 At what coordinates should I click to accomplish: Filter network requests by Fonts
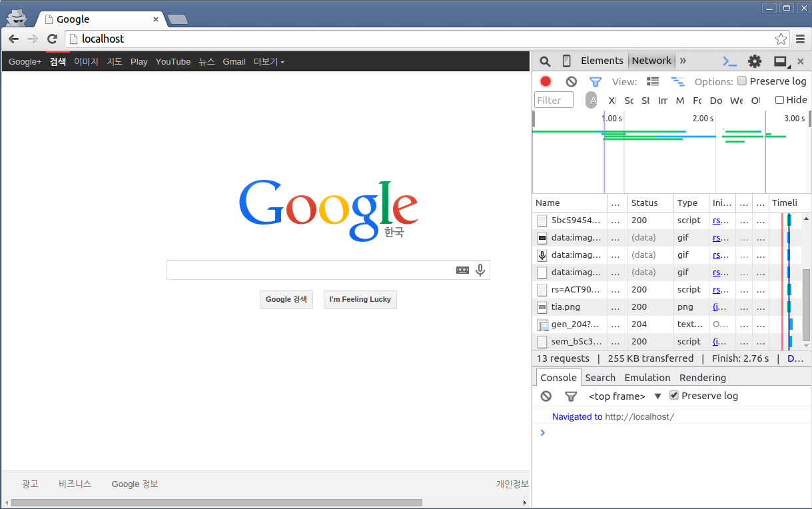697,100
